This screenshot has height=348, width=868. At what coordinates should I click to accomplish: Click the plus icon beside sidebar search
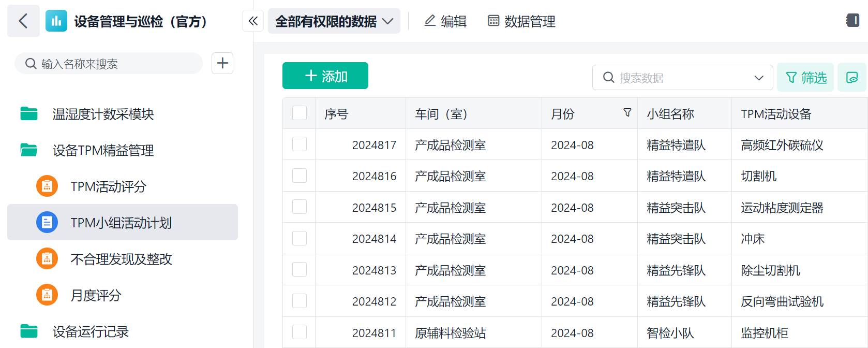point(222,63)
